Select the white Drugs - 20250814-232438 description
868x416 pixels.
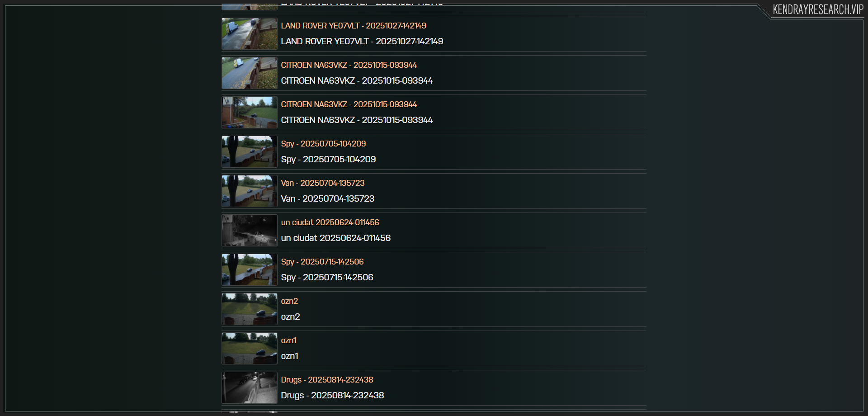pos(333,395)
